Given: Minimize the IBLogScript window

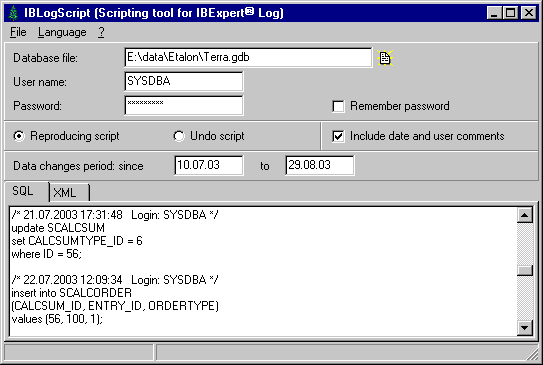Looking at the screenshot, I should 494,14.
